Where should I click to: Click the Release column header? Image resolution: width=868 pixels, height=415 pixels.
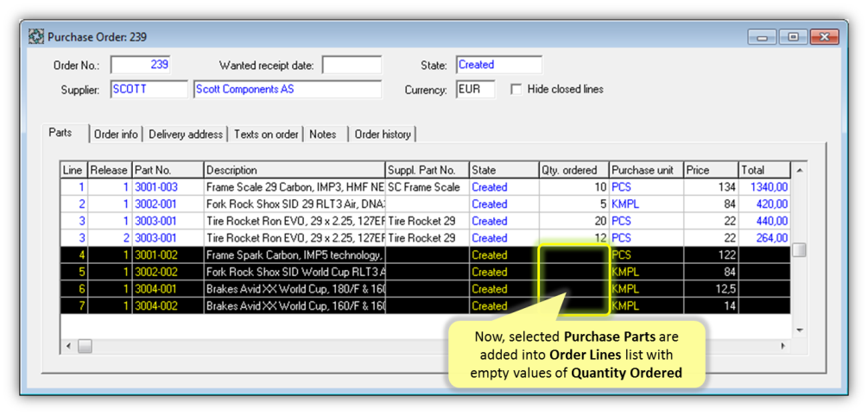click(110, 170)
